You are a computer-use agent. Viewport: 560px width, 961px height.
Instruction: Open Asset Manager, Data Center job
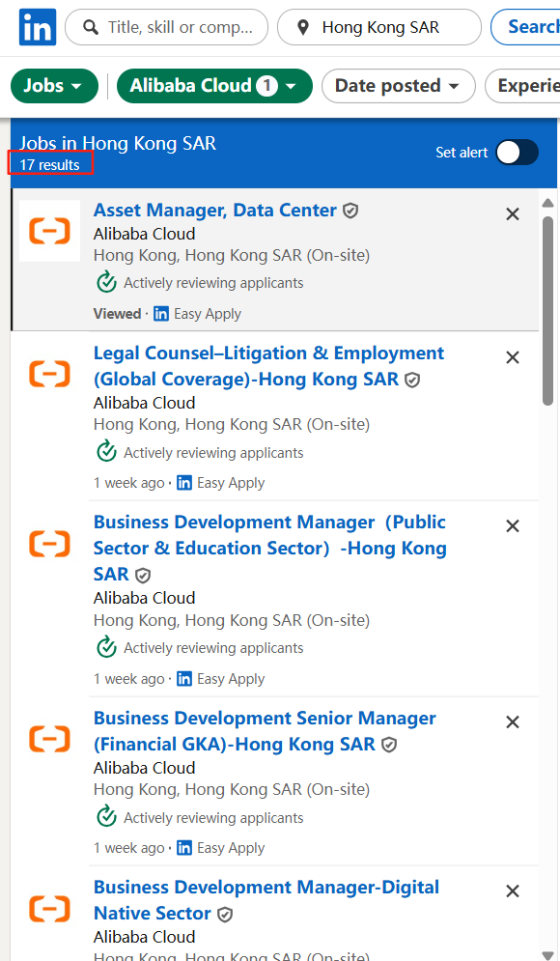(215, 211)
